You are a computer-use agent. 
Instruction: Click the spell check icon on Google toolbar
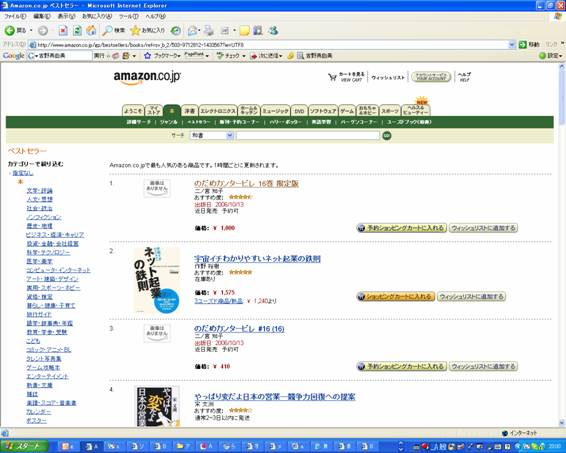[220, 56]
